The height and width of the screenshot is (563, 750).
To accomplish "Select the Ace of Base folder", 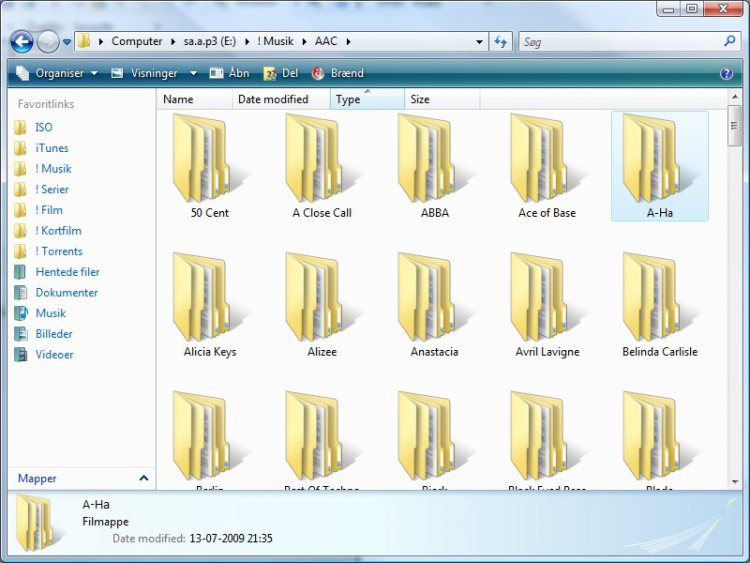I will (x=547, y=166).
